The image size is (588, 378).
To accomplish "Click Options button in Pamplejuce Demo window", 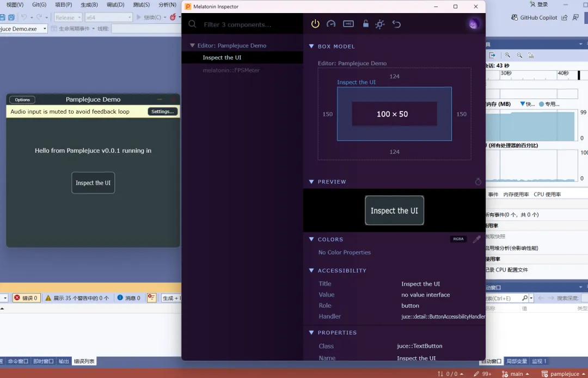I will pyautogui.click(x=22, y=100).
